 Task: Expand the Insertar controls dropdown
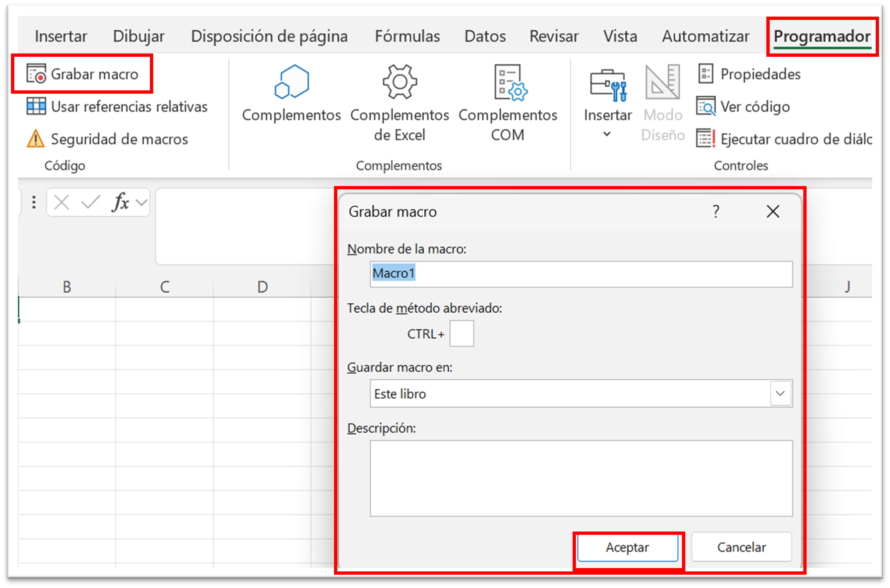607,134
